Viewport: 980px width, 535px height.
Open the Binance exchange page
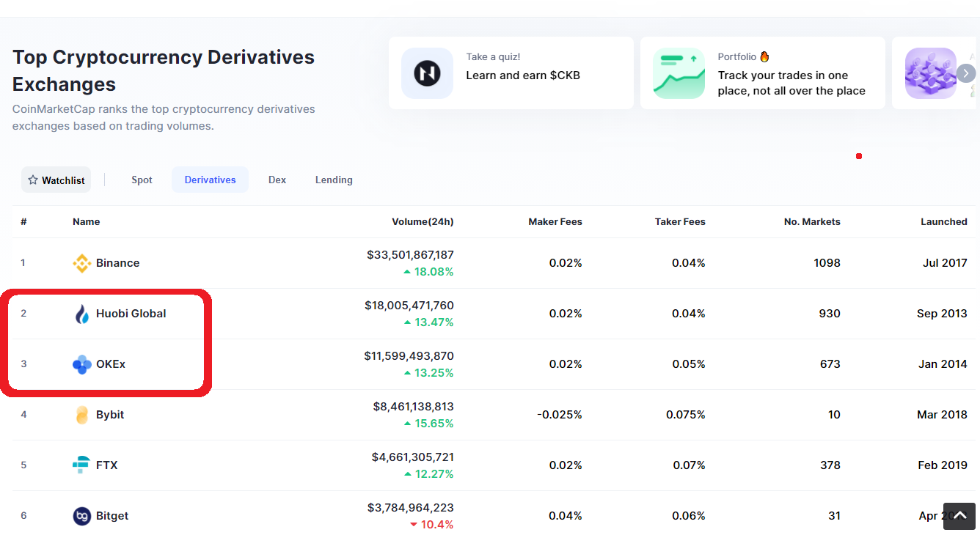(x=117, y=263)
